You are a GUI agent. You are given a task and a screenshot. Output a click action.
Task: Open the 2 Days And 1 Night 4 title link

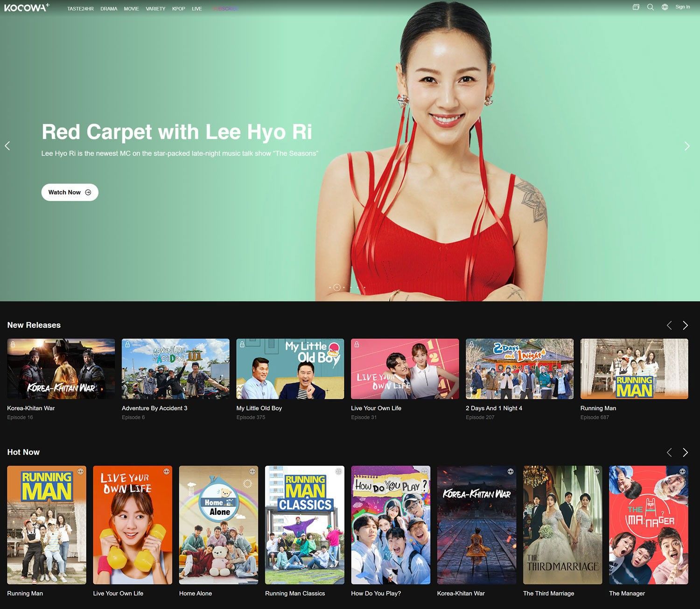pyautogui.click(x=494, y=408)
